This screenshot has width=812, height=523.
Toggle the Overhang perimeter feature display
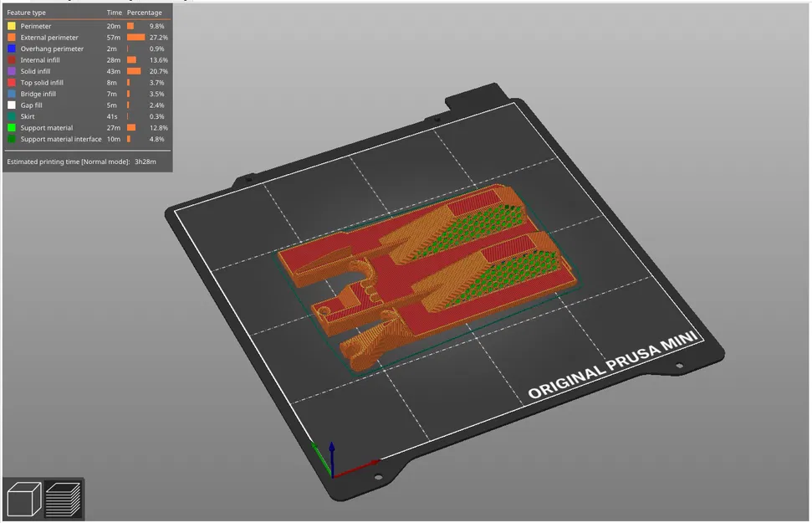(53, 49)
